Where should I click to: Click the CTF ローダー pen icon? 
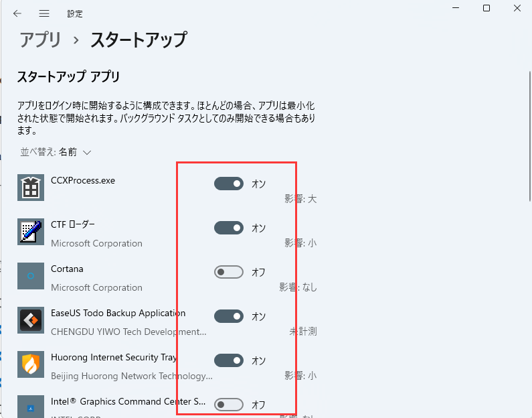(31, 232)
